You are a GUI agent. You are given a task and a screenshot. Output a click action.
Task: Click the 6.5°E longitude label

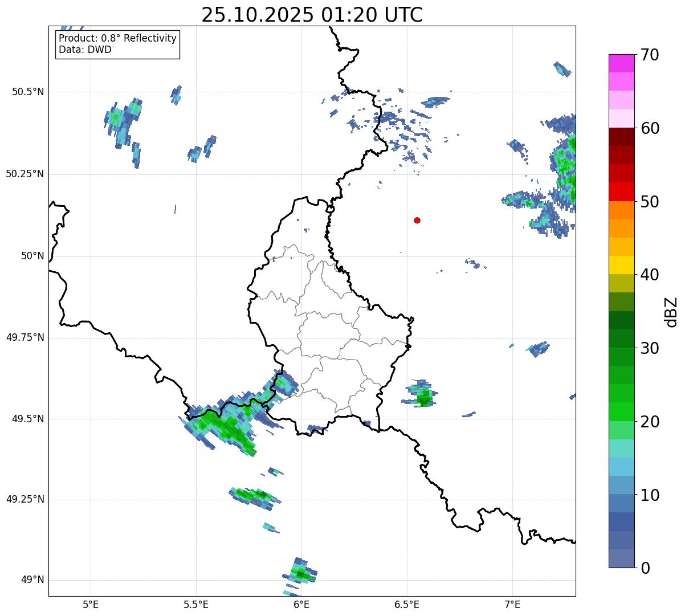click(407, 604)
